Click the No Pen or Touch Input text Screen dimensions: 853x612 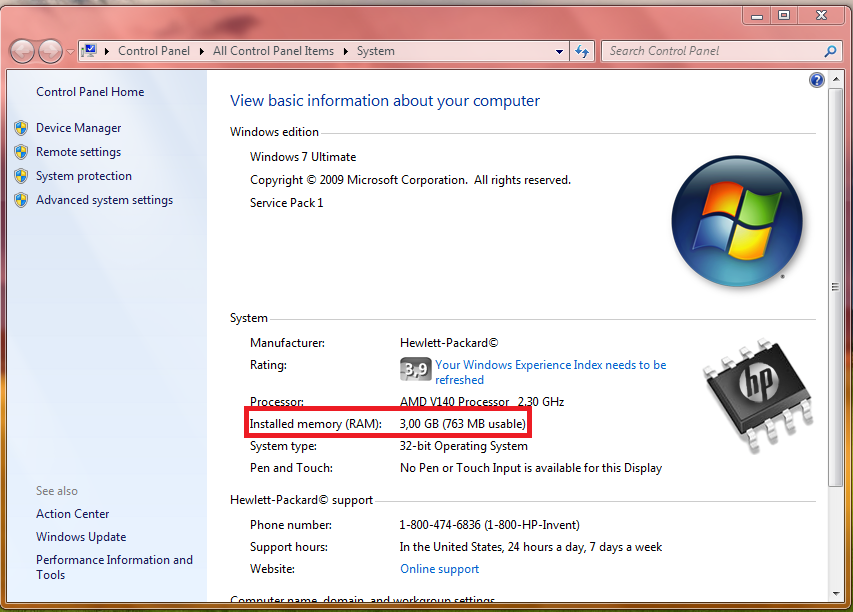pyautogui.click(x=530, y=468)
